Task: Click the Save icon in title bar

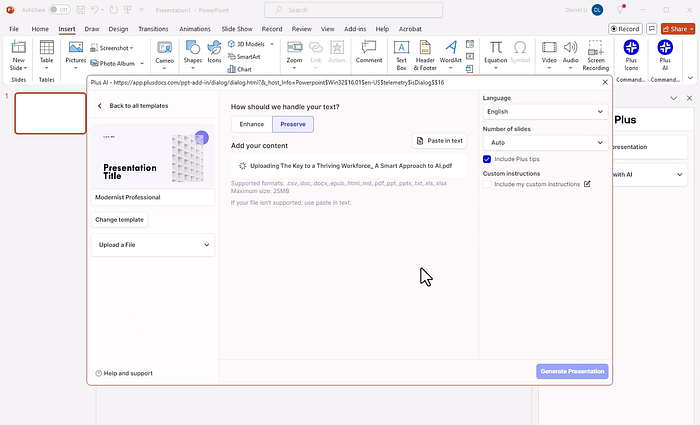Action: [x=80, y=10]
